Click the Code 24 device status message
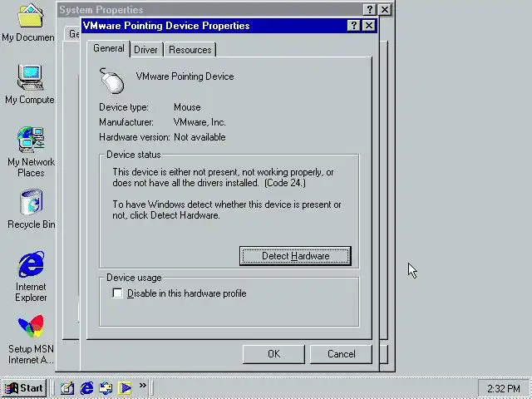The height and width of the screenshot is (399, 532). (224, 177)
